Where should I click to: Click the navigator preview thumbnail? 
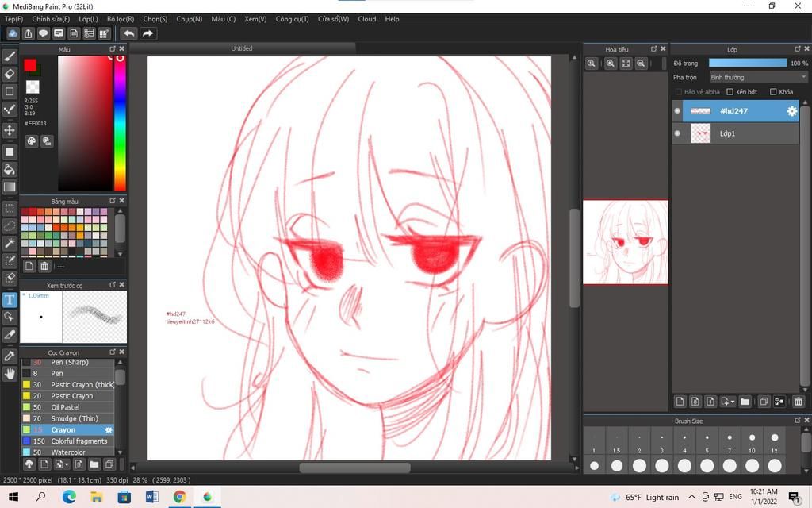626,242
